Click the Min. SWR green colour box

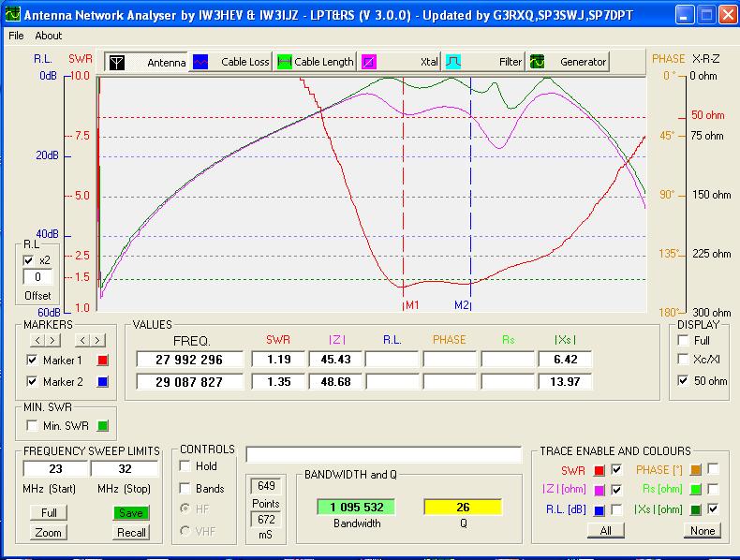[x=103, y=426]
